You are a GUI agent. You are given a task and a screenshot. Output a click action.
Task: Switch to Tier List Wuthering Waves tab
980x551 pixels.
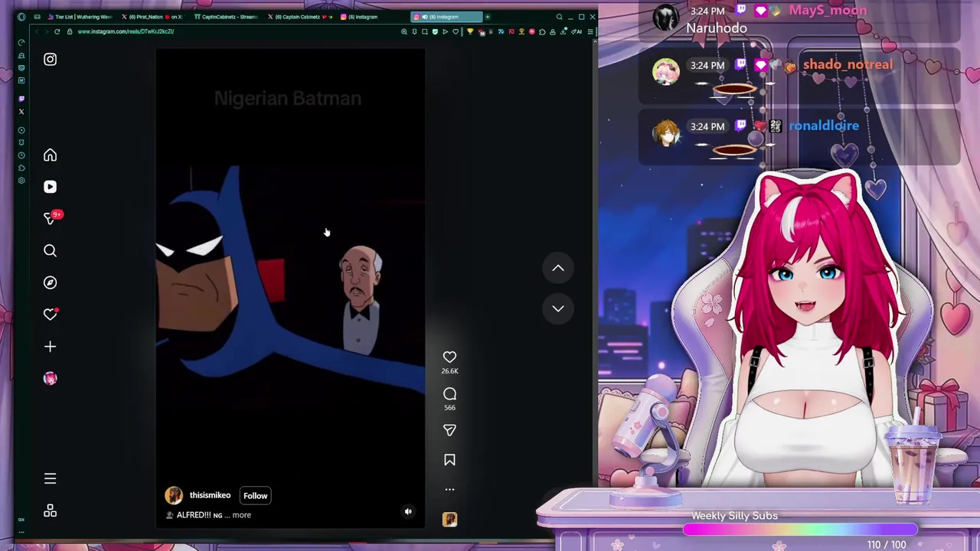[81, 17]
